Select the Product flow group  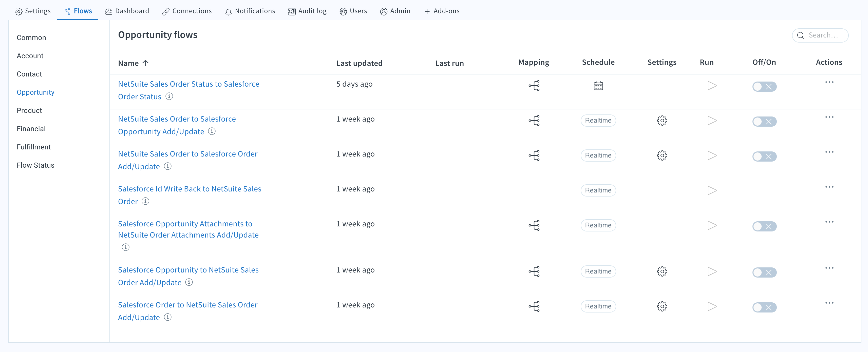pos(29,110)
